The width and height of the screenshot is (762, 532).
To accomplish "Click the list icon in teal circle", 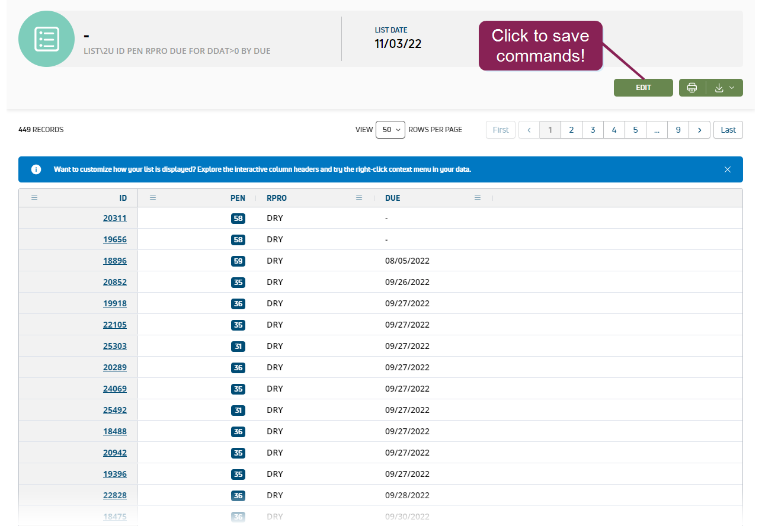I will pos(46,39).
